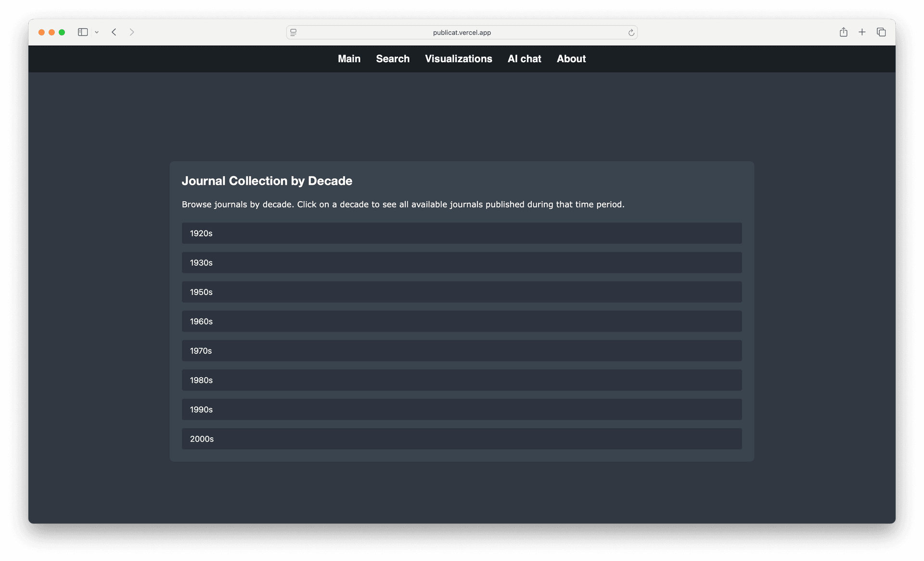Open Visualizations in the navbar
Screen dimensions: 924x561
coord(458,59)
